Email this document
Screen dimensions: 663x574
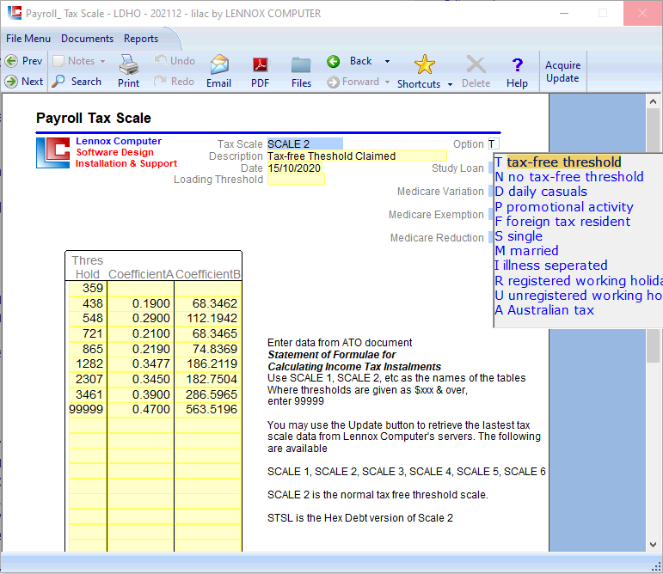[219, 71]
